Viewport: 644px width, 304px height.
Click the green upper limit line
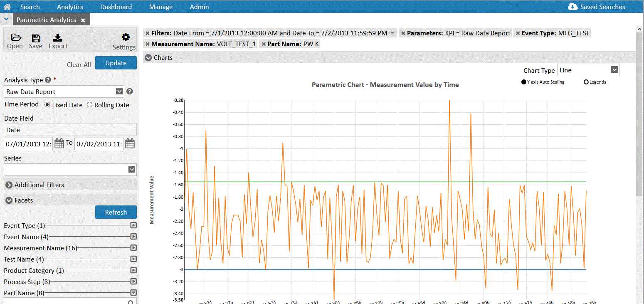point(385,182)
